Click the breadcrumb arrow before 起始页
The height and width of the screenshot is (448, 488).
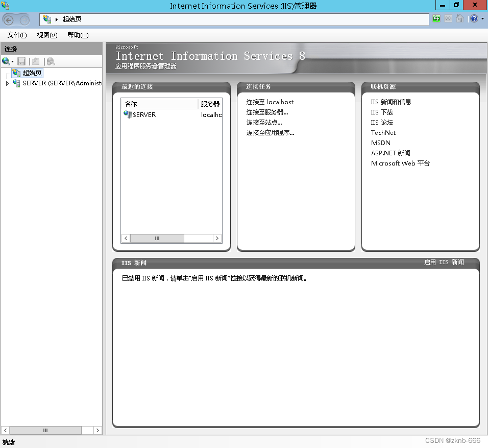click(57, 19)
